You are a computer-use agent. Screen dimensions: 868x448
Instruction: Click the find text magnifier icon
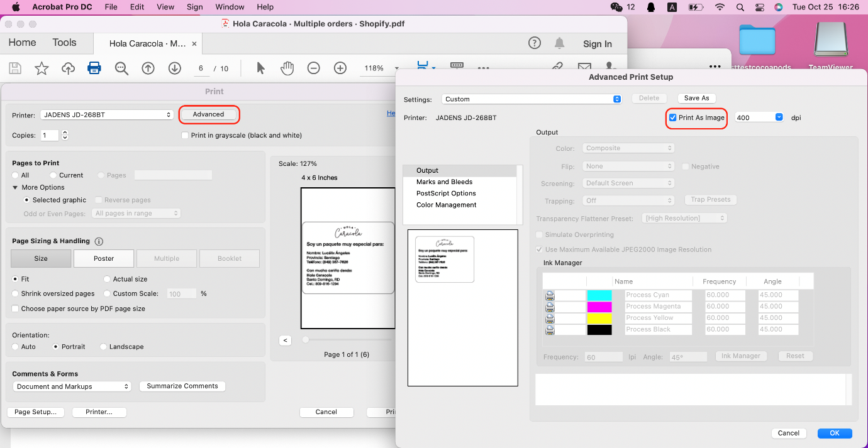point(121,68)
